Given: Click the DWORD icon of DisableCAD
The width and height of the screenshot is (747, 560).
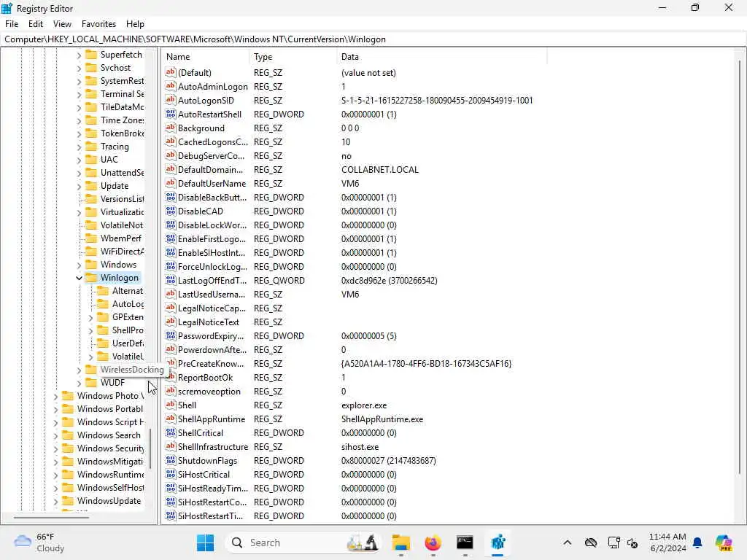Looking at the screenshot, I should coord(171,211).
